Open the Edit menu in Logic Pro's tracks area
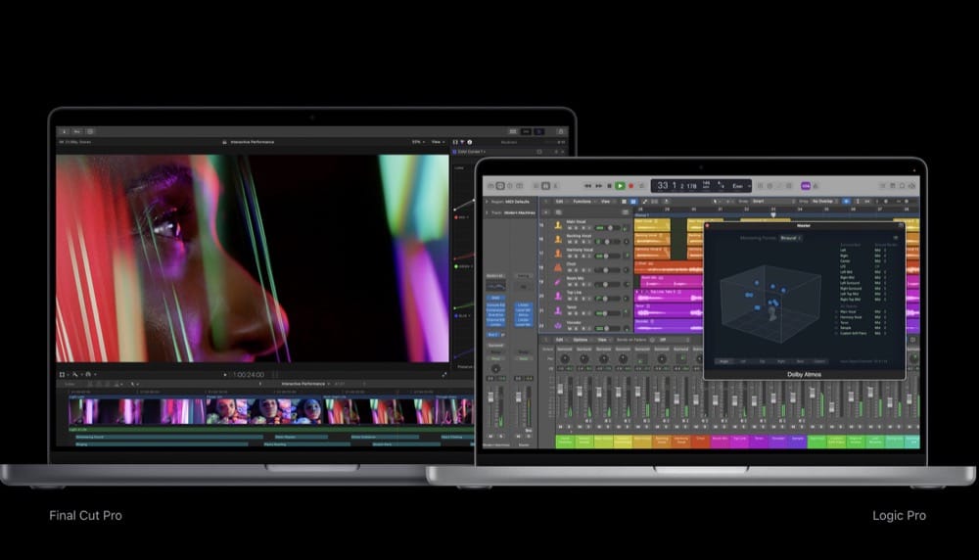 pyautogui.click(x=559, y=202)
